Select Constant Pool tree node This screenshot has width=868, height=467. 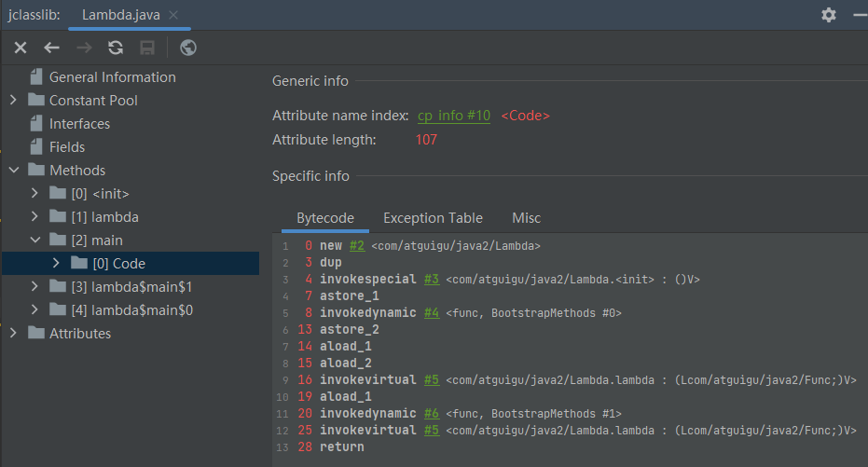click(93, 101)
